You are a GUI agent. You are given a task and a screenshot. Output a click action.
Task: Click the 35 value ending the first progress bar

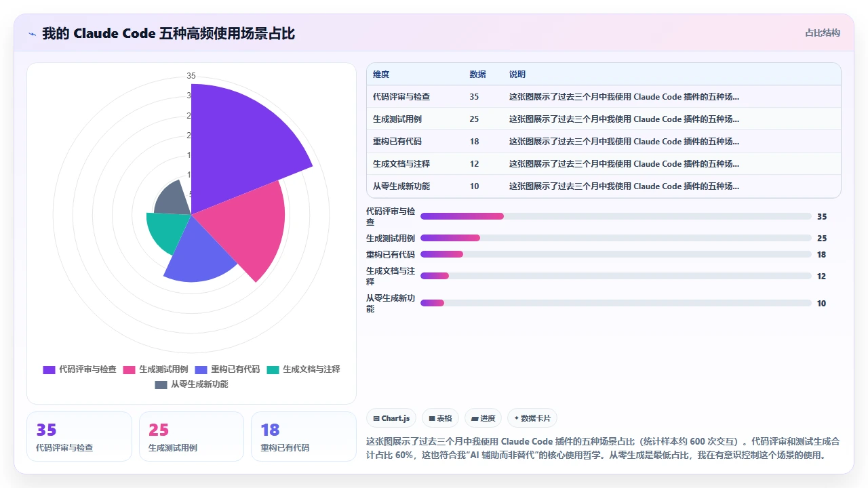pyautogui.click(x=822, y=217)
